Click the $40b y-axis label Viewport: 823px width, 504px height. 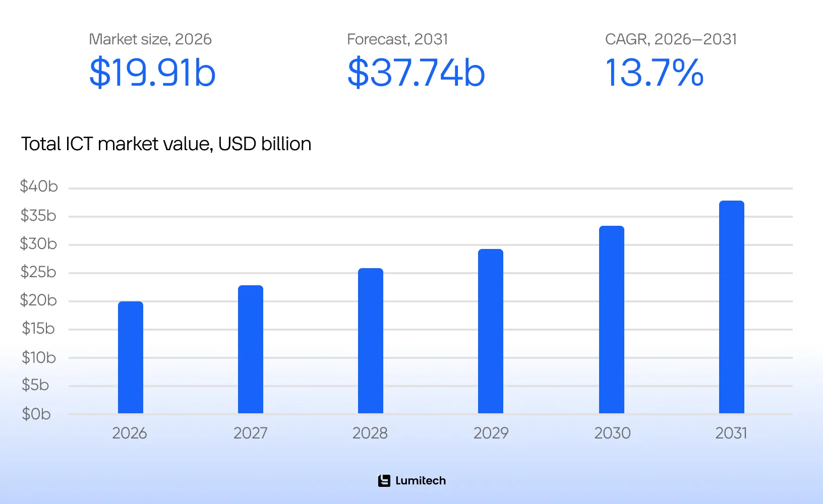(x=39, y=186)
